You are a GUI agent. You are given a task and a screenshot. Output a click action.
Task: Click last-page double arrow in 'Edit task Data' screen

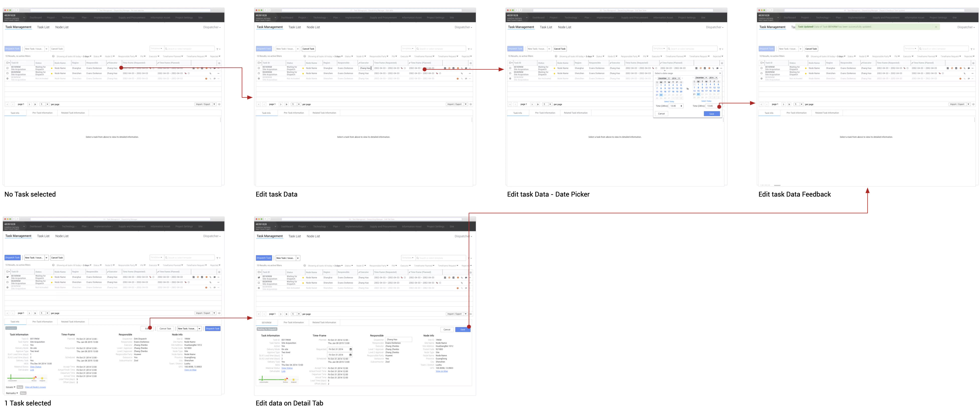coord(286,104)
